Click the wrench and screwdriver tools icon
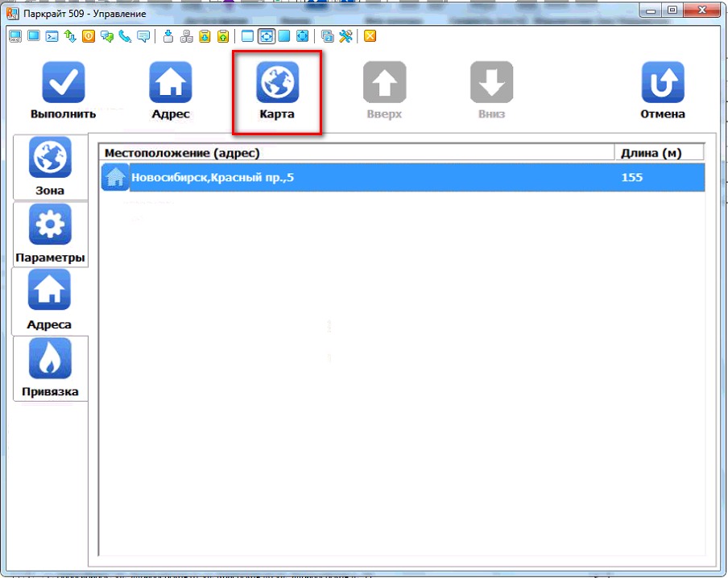 pyautogui.click(x=346, y=36)
